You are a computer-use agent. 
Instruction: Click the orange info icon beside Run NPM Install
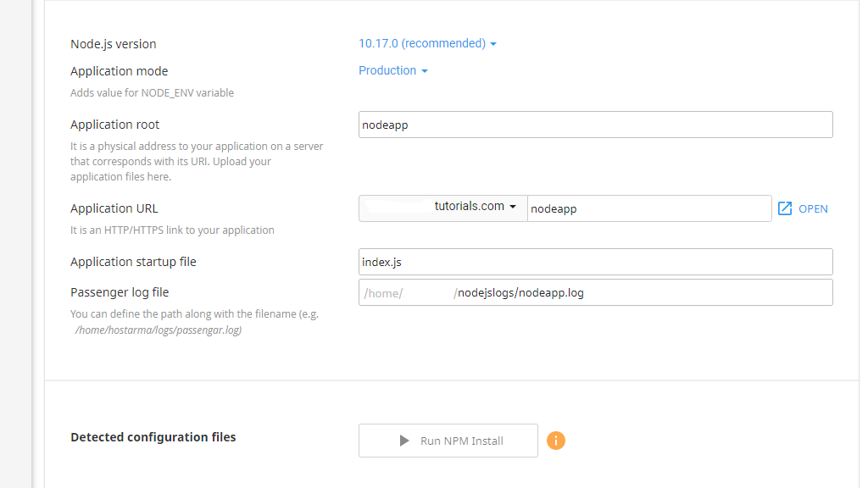(x=556, y=441)
